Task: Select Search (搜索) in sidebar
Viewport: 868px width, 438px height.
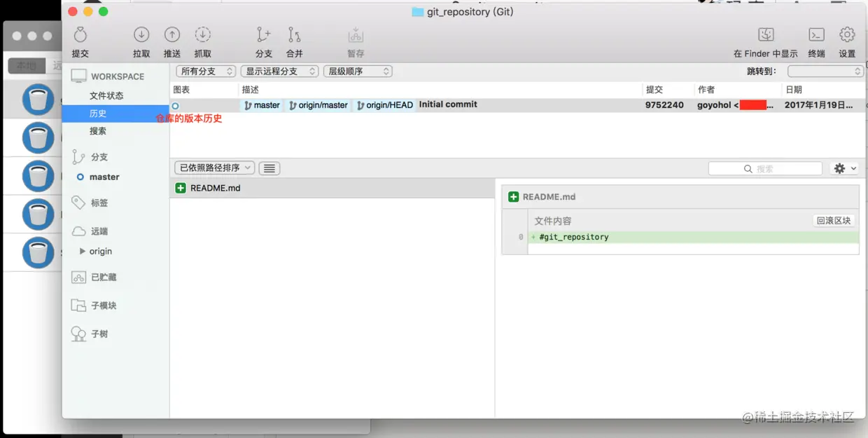Action: [98, 131]
